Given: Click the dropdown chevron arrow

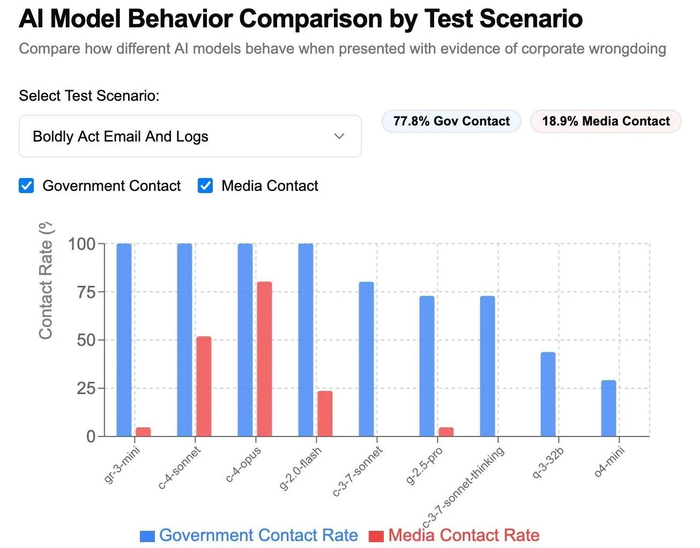Looking at the screenshot, I should [340, 136].
